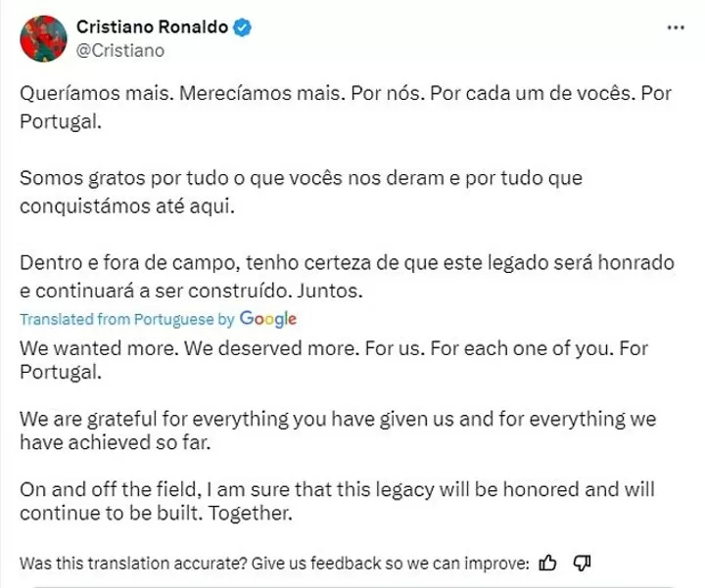The image size is (705, 588).
Task: Click the 'We wanted more' translated paragraph
Action: point(334,360)
